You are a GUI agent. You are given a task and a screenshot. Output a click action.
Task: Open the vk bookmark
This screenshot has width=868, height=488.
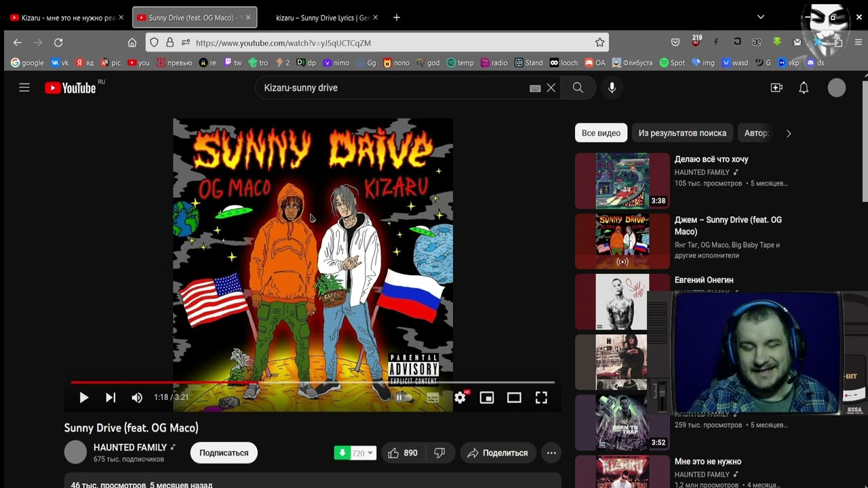point(60,62)
